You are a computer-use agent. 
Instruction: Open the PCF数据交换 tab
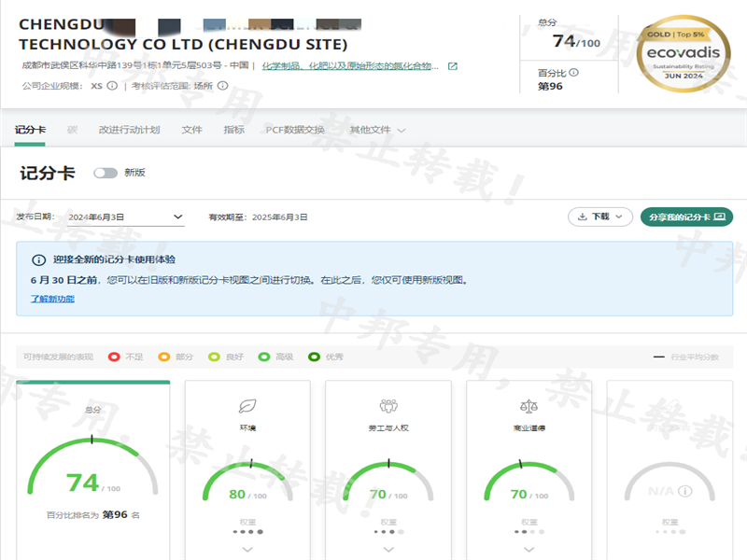pos(295,131)
